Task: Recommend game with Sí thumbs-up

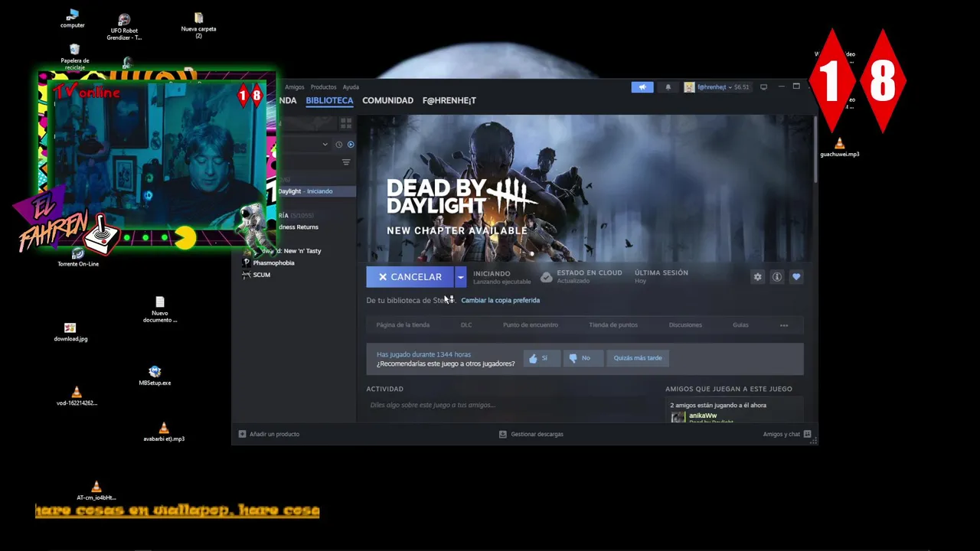Action: [542, 358]
